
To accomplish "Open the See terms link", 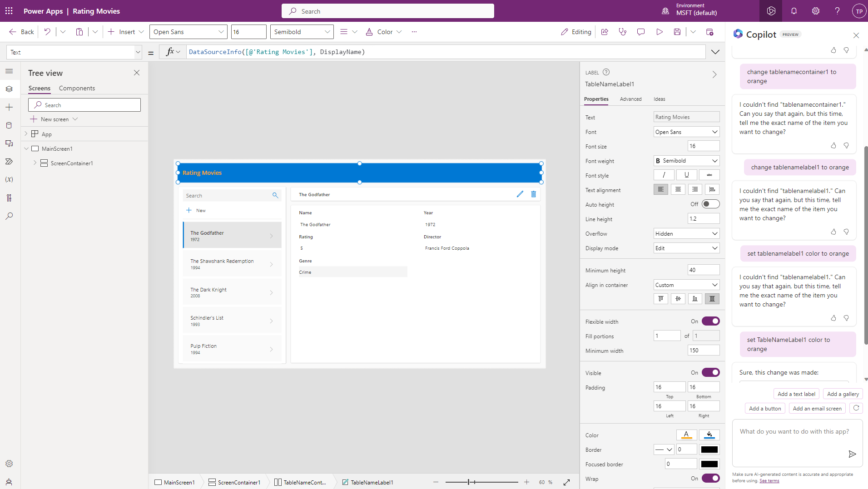I will click(769, 481).
